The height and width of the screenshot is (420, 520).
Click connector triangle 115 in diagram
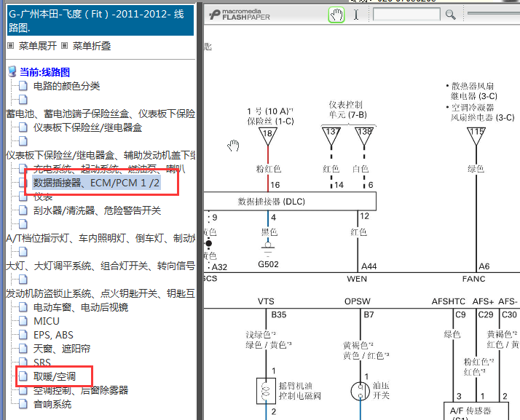(476, 135)
